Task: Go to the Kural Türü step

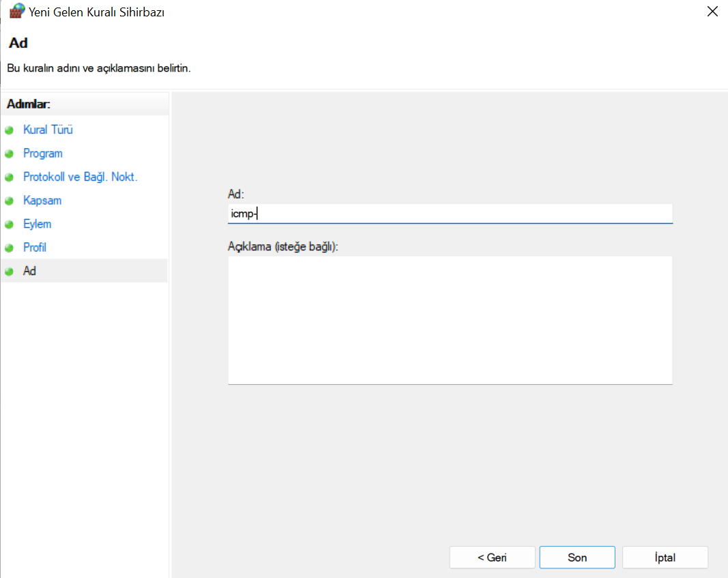Action: (x=48, y=130)
